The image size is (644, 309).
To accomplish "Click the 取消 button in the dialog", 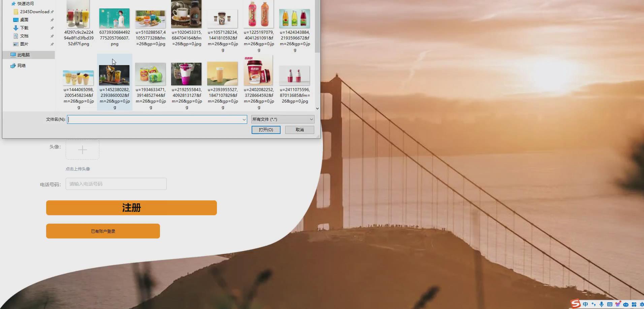I will pos(300,130).
